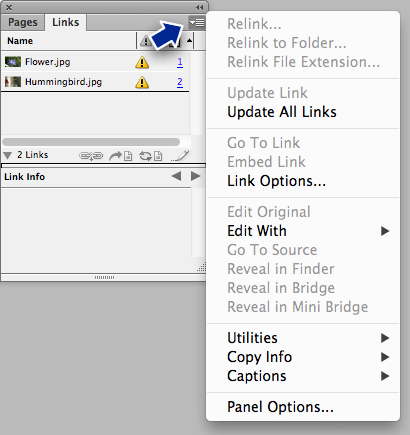The image size is (410, 435).
Task: Click the Go To Link icon
Action: click(121, 156)
